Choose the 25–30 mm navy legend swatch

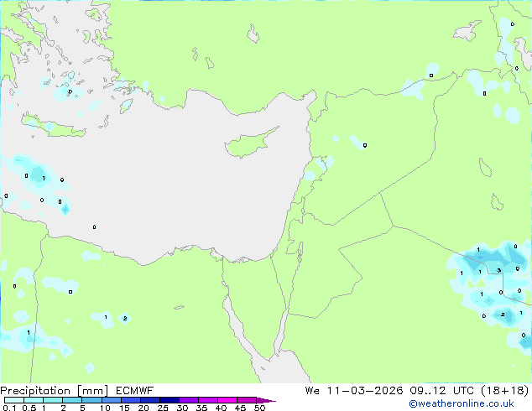point(169,400)
